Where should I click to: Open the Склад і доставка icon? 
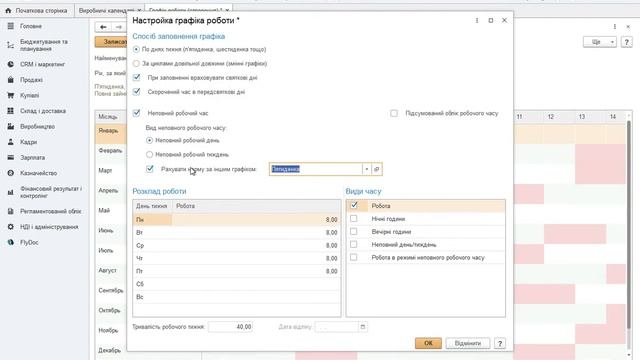click(x=11, y=111)
